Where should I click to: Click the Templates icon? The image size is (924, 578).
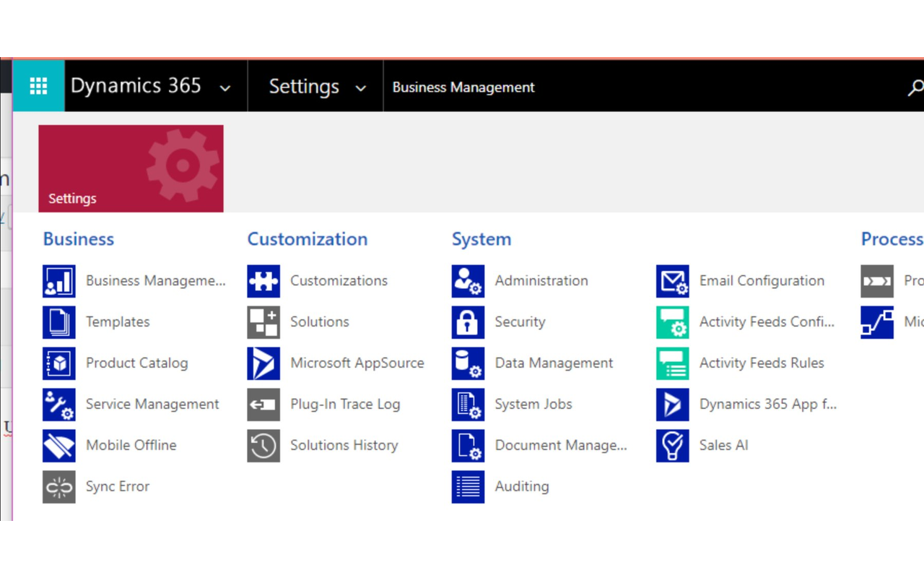coord(58,322)
